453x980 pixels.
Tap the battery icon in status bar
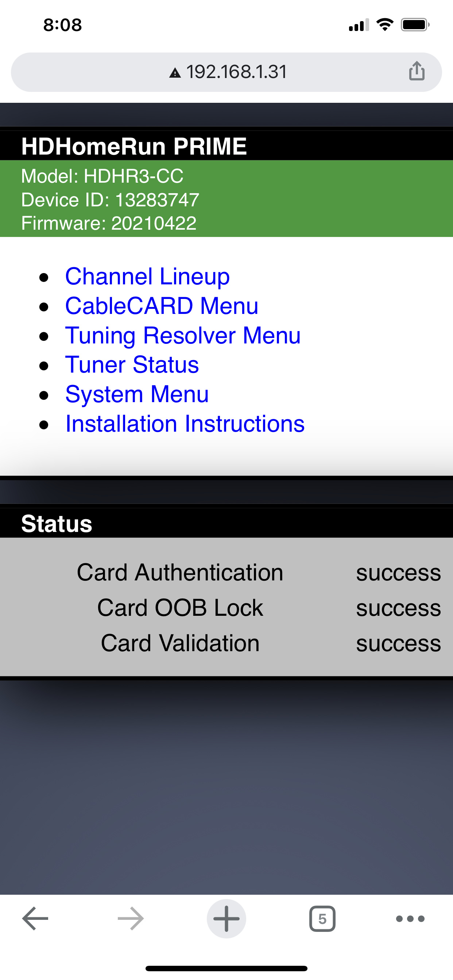point(415,25)
